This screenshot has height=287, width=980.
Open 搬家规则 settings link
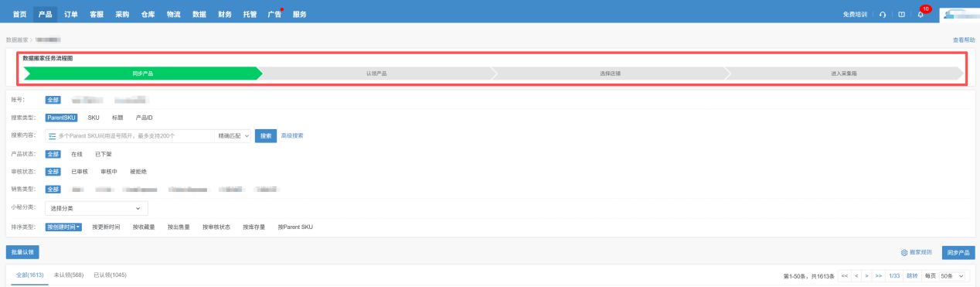[x=916, y=252]
